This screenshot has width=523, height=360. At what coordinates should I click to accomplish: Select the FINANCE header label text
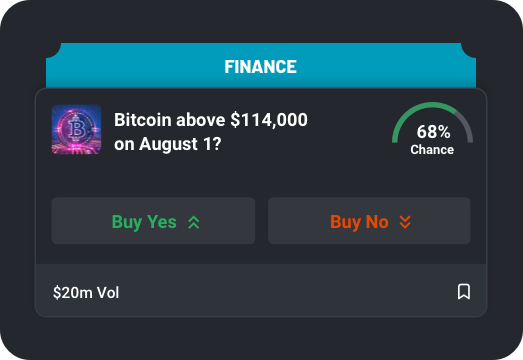pos(260,67)
